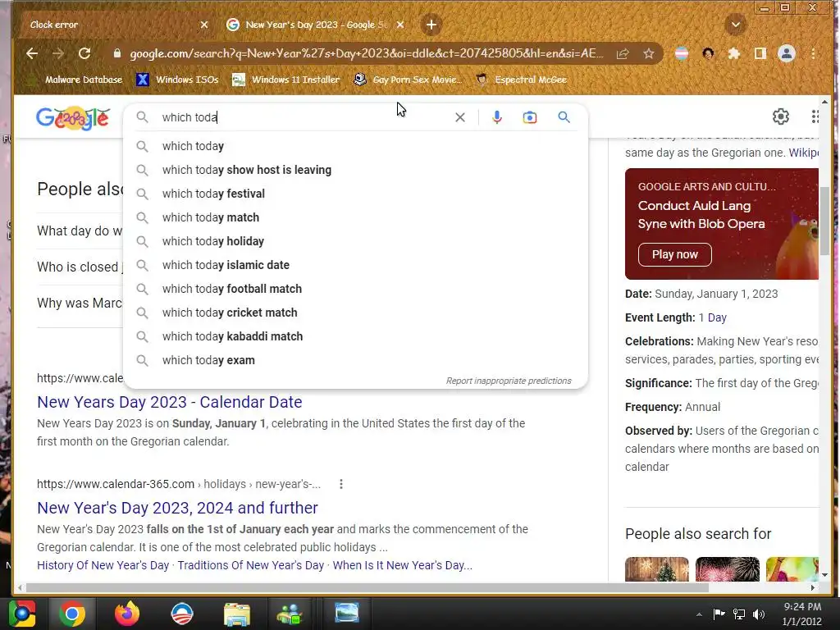Viewport: 840px width, 630px height.
Task: Choose 'which today football match' suggestion
Action: (x=356, y=289)
